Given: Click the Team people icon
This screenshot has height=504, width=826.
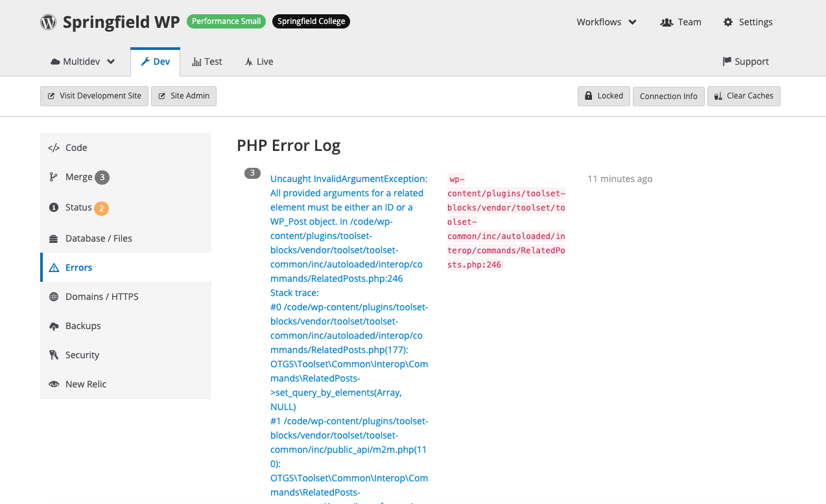Looking at the screenshot, I should [667, 22].
